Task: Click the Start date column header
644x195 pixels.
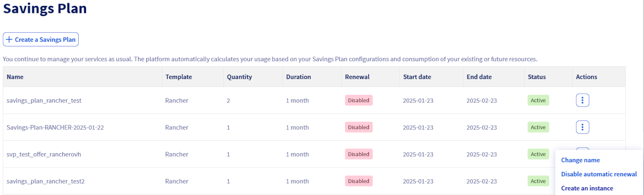Action: coord(417,77)
